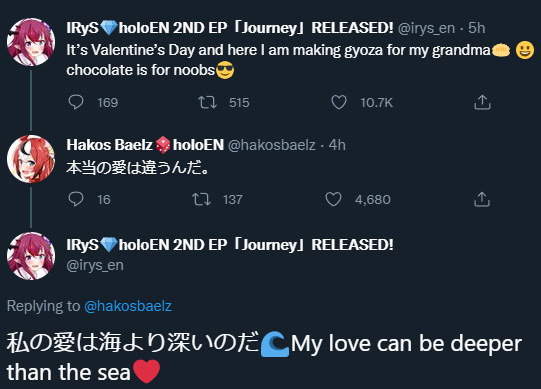This screenshot has width=541, height=389.
Task: Open IRyS's avatar on the top tweet
Action: tap(31, 42)
